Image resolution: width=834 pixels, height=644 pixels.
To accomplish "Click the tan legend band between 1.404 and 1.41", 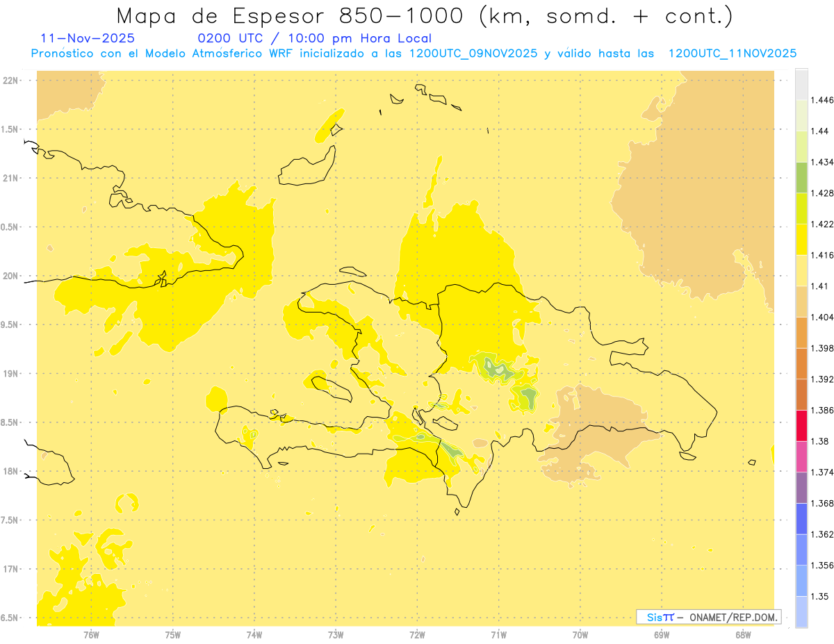I will (x=801, y=302).
